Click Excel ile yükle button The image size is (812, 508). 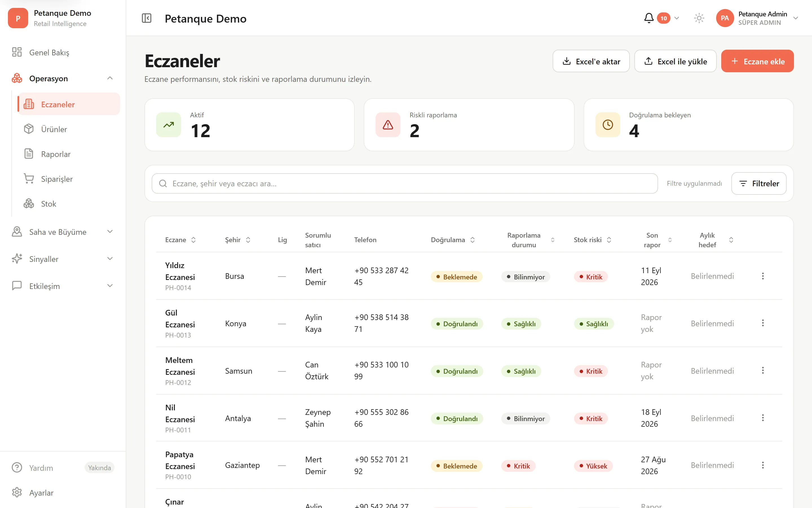click(x=675, y=61)
